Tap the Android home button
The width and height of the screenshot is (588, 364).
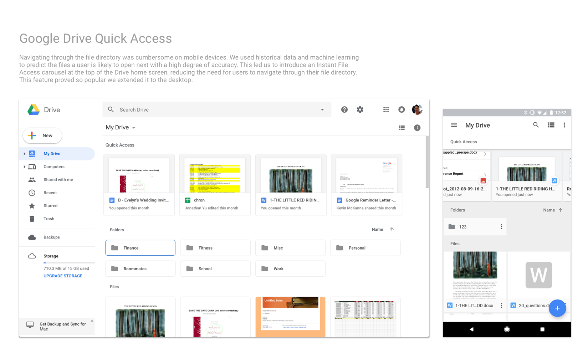507,329
